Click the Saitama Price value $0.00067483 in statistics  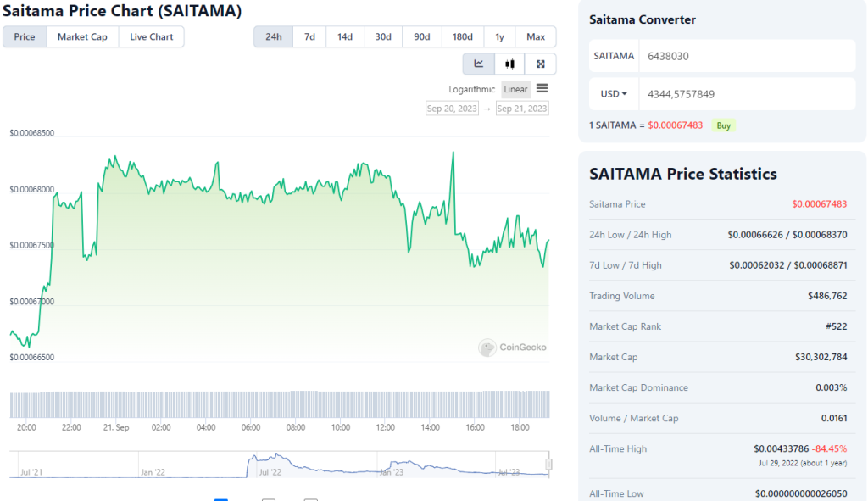click(820, 204)
